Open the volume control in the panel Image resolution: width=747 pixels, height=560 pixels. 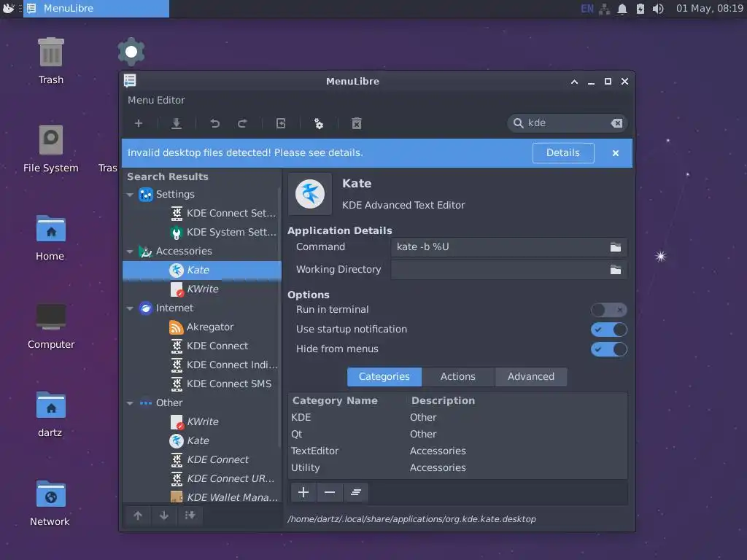pyautogui.click(x=658, y=9)
